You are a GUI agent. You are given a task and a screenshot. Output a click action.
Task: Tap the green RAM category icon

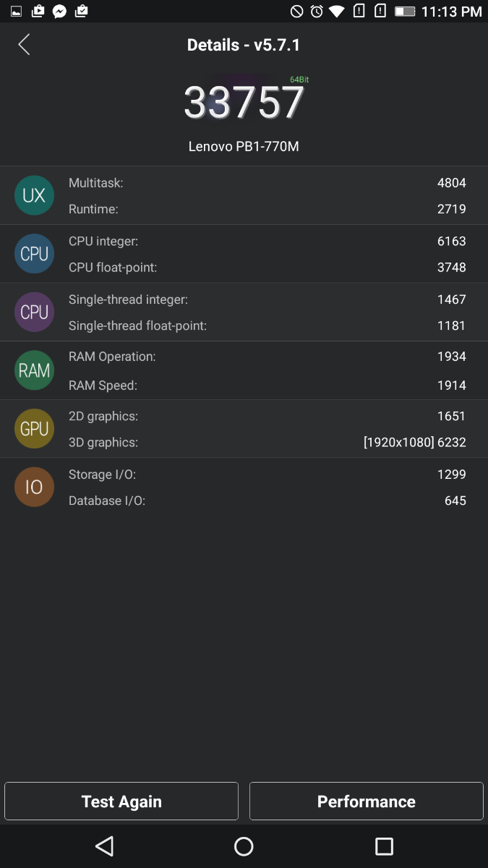[x=34, y=370]
